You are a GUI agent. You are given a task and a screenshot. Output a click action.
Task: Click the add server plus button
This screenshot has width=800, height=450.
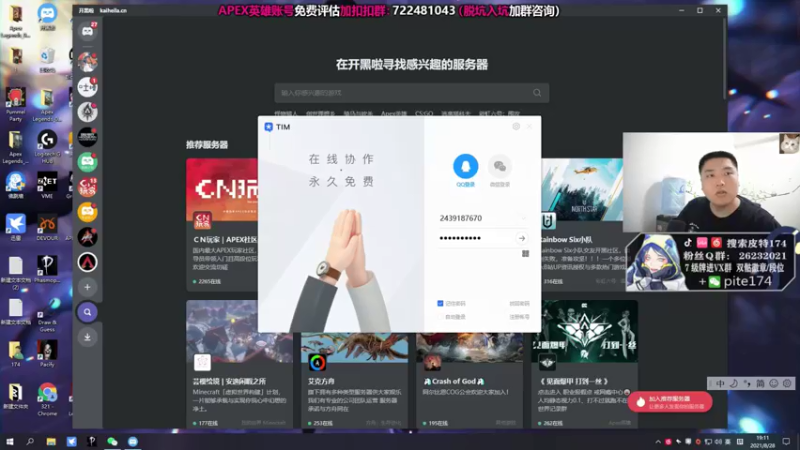click(x=88, y=287)
